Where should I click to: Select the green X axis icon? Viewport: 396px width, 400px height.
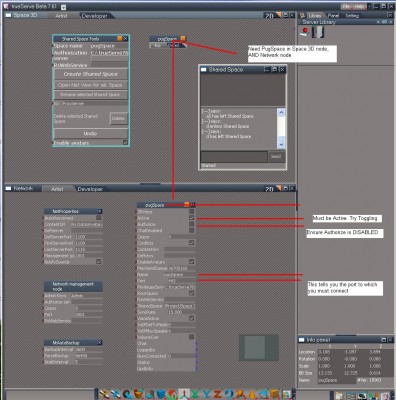(x=195, y=395)
